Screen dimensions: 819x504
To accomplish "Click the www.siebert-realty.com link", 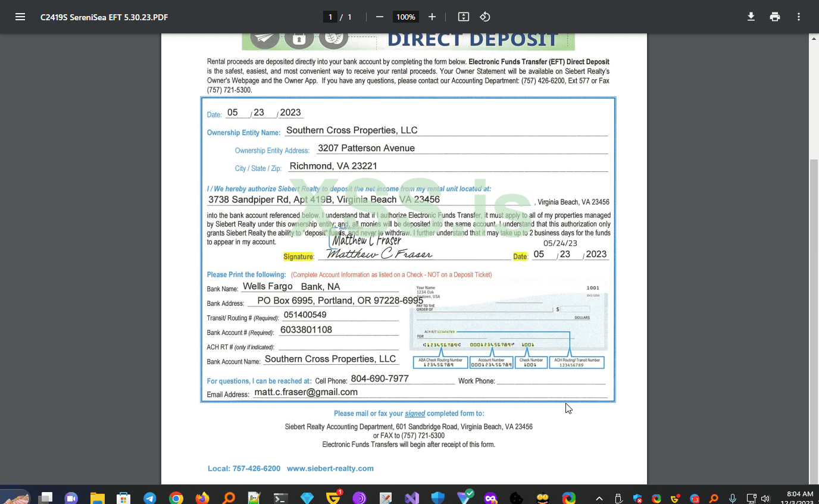I will [330, 468].
